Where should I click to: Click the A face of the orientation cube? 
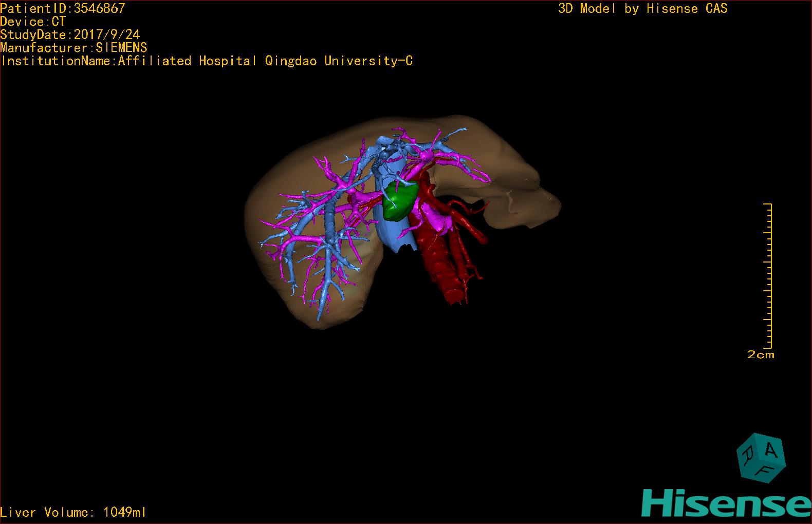(x=771, y=450)
